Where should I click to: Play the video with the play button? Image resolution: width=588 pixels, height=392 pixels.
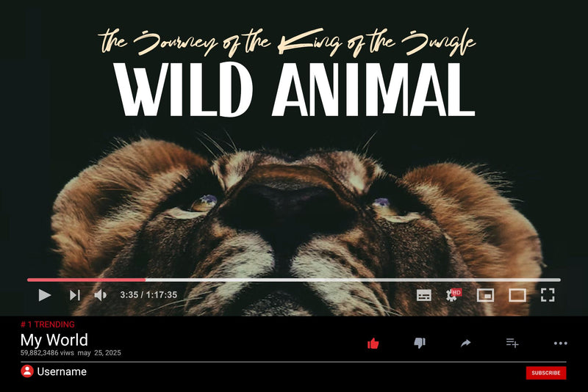(45, 295)
